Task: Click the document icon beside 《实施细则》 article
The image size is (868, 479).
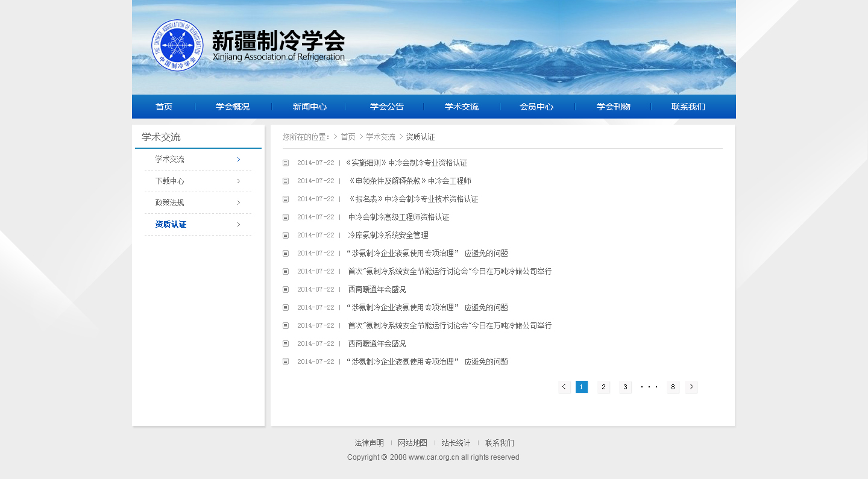Action: [286, 163]
